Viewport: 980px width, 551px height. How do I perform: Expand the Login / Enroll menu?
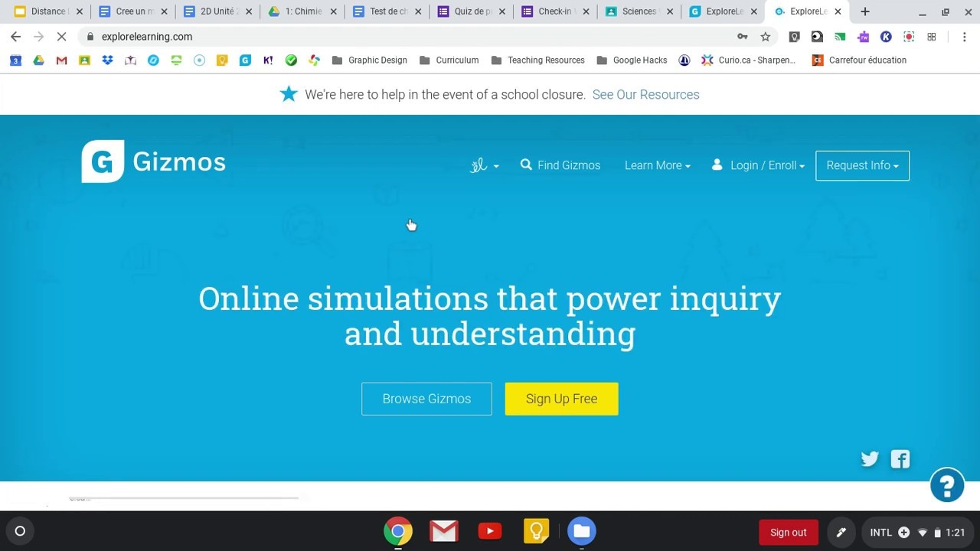point(758,165)
